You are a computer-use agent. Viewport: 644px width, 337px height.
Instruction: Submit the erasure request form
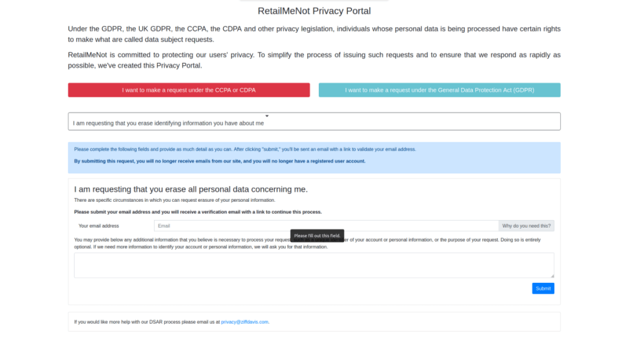543,289
